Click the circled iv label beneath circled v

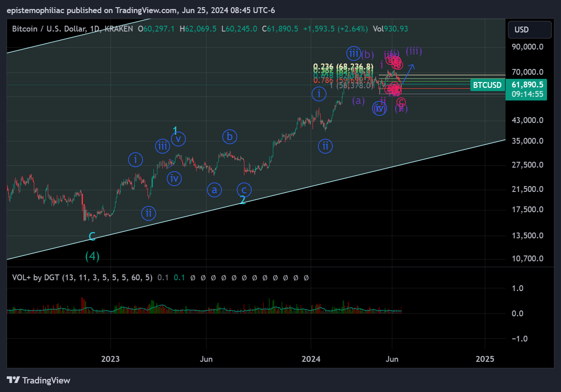coord(175,178)
